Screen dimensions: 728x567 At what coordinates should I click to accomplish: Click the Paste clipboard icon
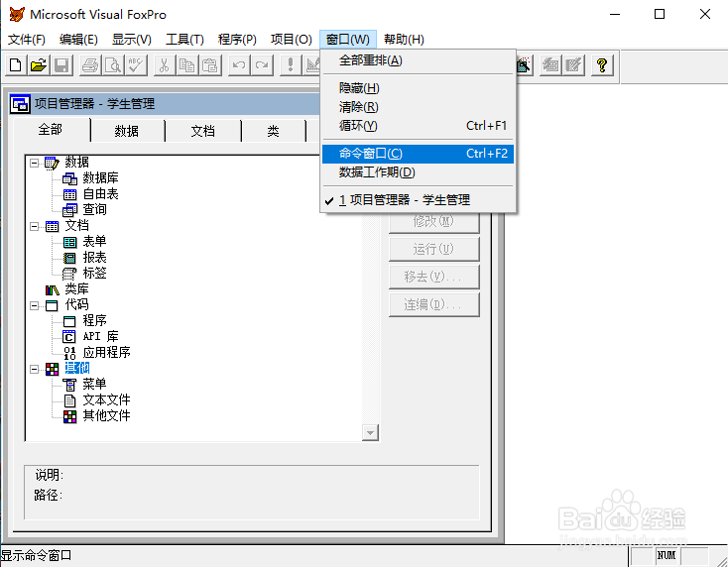[210, 65]
